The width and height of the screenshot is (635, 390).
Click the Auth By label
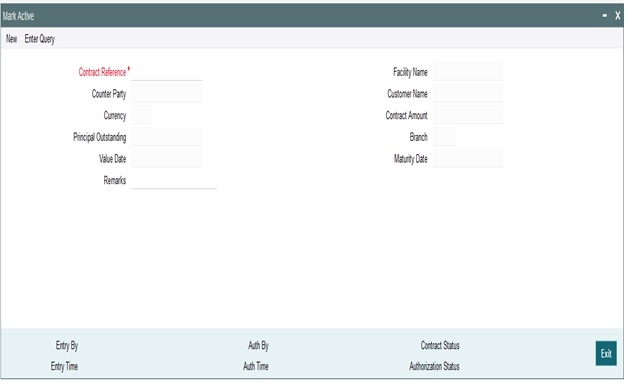[258, 345]
